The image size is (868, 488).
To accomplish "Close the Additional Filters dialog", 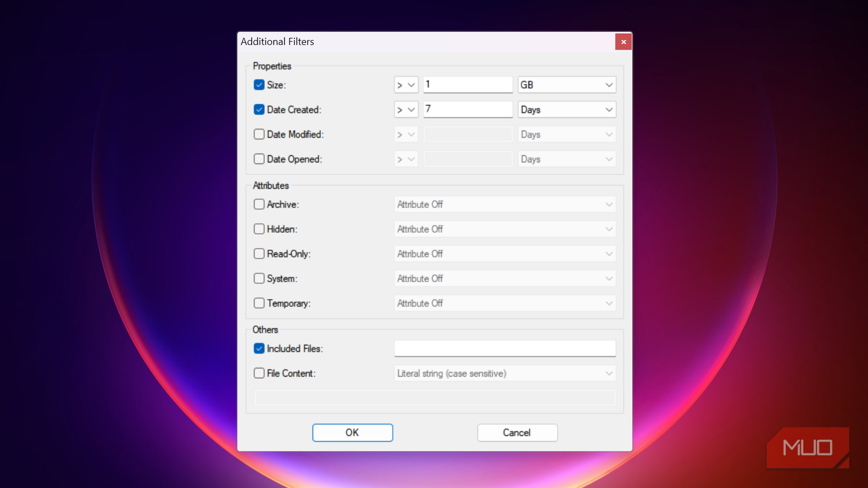I will point(624,42).
